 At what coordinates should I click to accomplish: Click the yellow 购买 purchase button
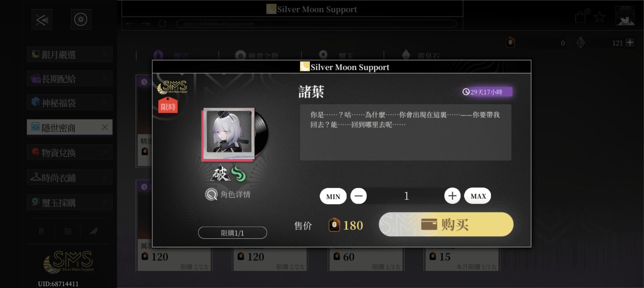446,224
